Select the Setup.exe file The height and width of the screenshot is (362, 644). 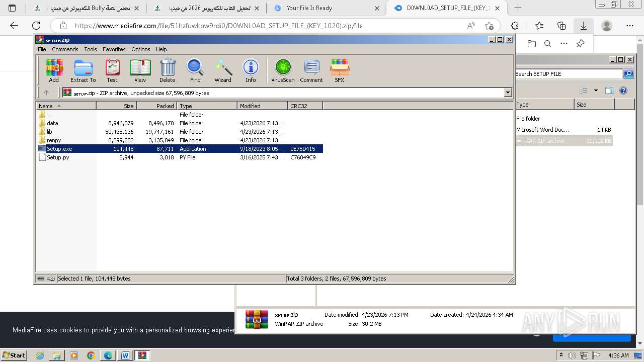pos(180,149)
